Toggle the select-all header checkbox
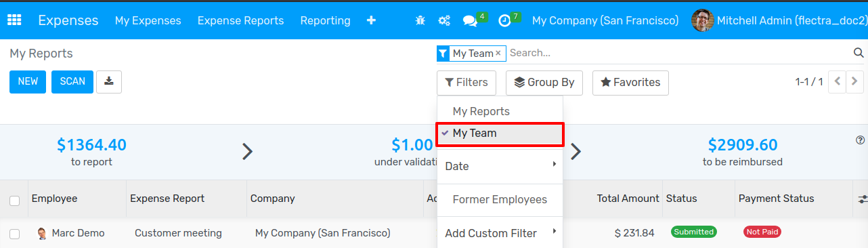 tap(14, 200)
